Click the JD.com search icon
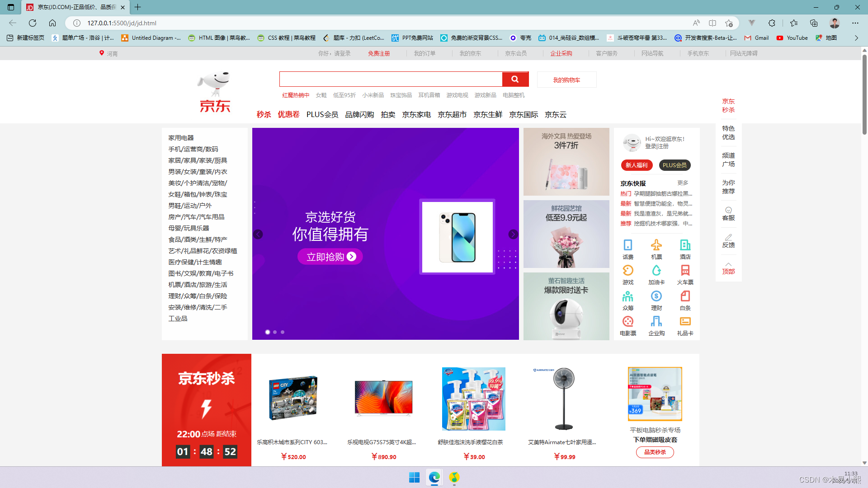868x488 pixels. coord(514,79)
